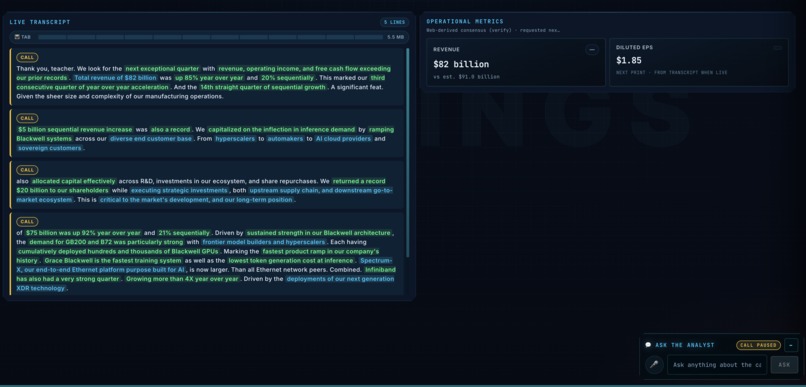Click highlighted phrase 'cumulatively deployed hundreds and thousands of Blackwell GPUs'
This screenshot has height=387, width=806.
[118, 251]
